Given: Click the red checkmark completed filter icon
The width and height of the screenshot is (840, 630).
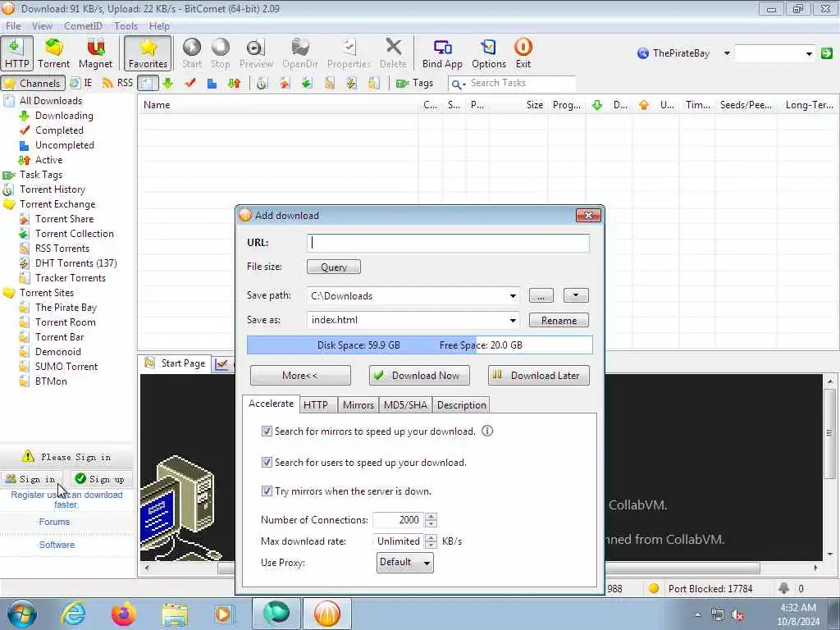Looking at the screenshot, I should [190, 83].
